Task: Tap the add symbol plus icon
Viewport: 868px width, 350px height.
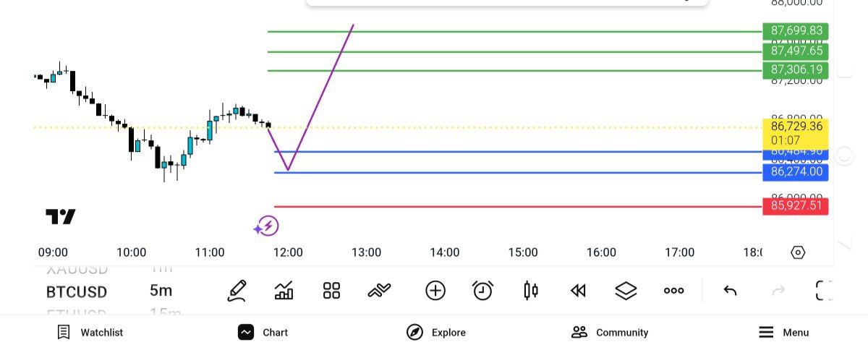Action: point(435,291)
